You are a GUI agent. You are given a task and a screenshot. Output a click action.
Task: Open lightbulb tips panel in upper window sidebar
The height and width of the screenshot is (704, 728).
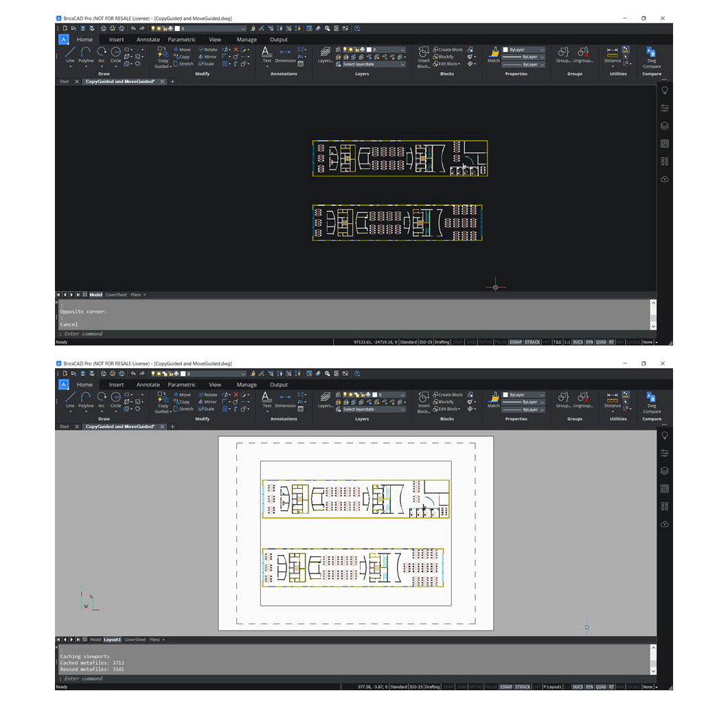tap(665, 91)
